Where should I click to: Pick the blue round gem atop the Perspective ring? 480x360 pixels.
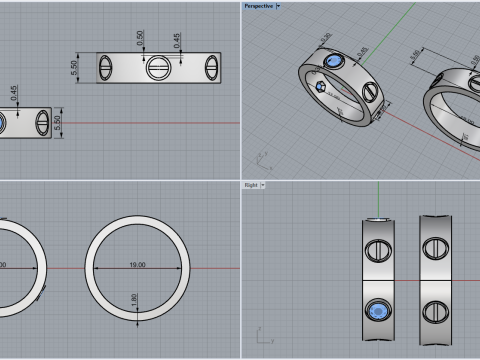point(333,61)
